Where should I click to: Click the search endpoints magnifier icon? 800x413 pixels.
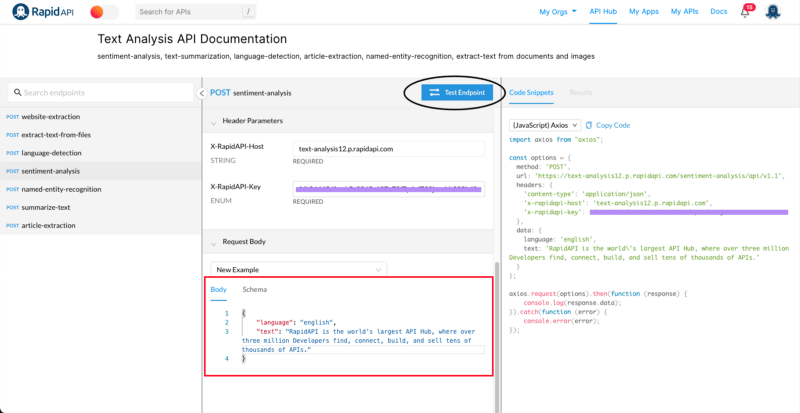[x=18, y=93]
